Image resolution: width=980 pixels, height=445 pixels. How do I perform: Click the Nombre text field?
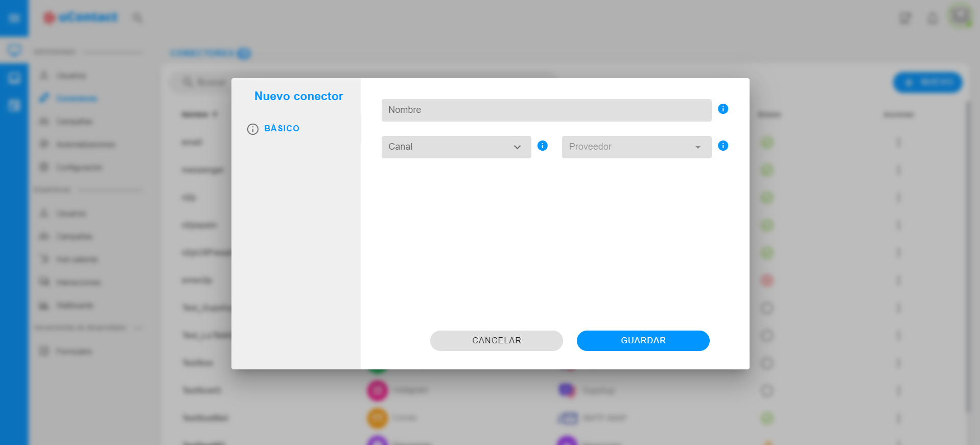click(546, 110)
